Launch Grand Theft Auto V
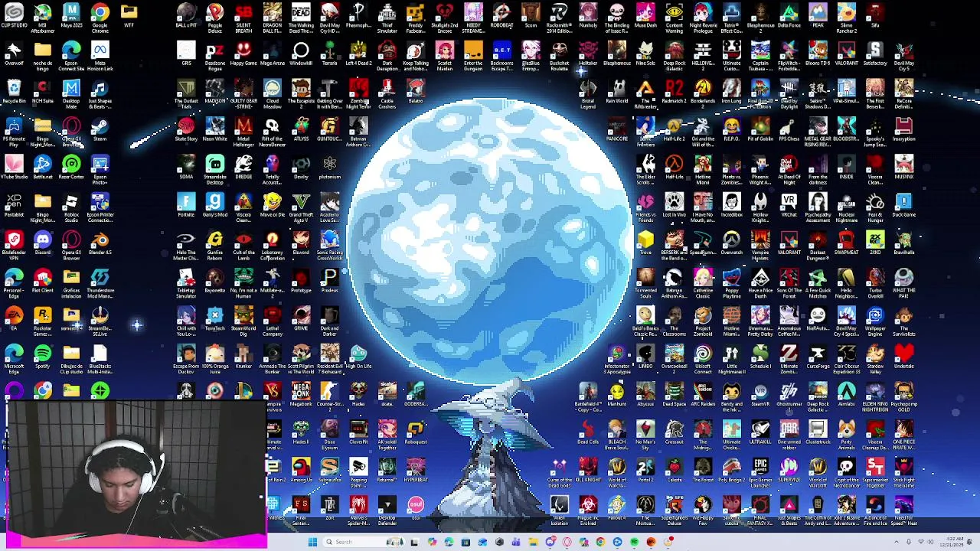Image resolution: width=980 pixels, height=551 pixels. (301, 207)
